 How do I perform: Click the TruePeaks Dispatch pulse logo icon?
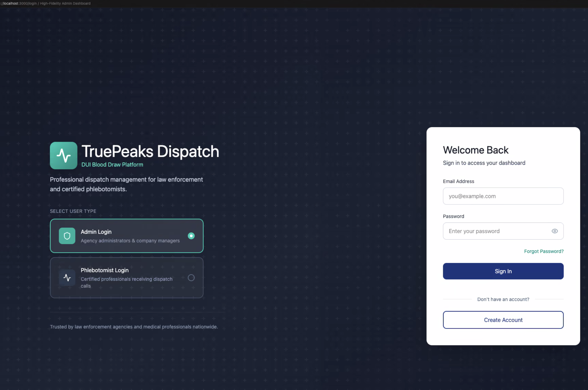point(64,156)
